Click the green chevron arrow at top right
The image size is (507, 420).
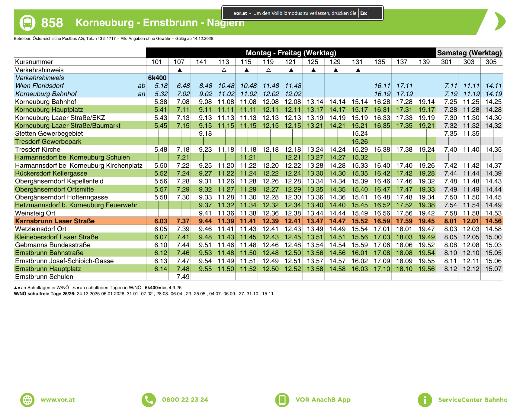500,21
